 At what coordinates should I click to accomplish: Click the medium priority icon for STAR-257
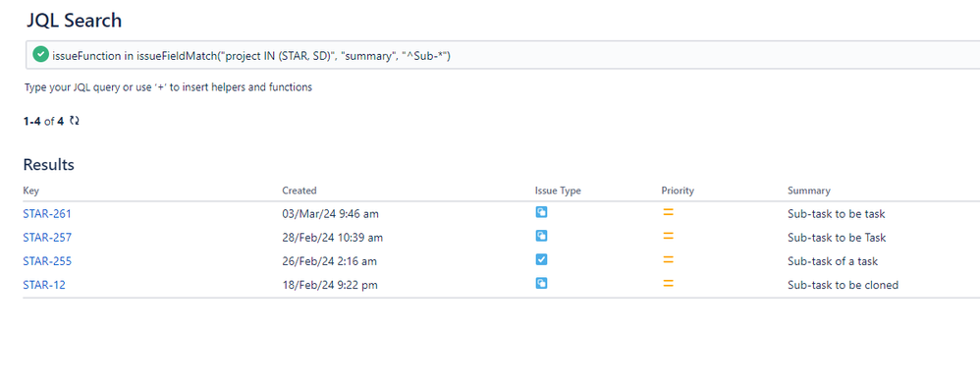click(668, 237)
